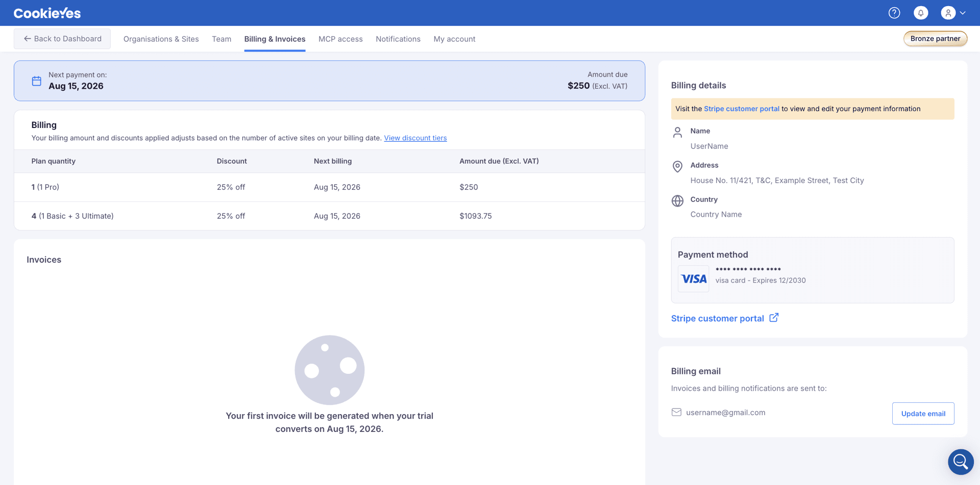Click the House No. 11/421 address text
This screenshot has height=485, width=980.
point(777,181)
